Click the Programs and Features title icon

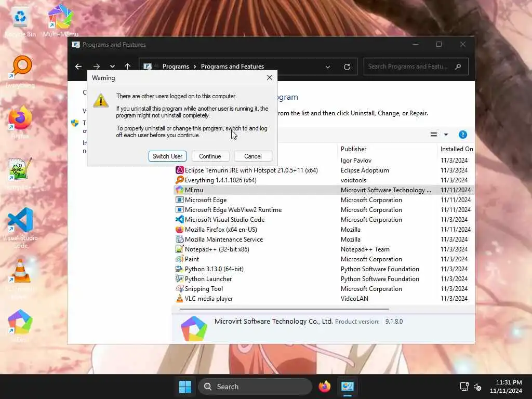[76, 45]
